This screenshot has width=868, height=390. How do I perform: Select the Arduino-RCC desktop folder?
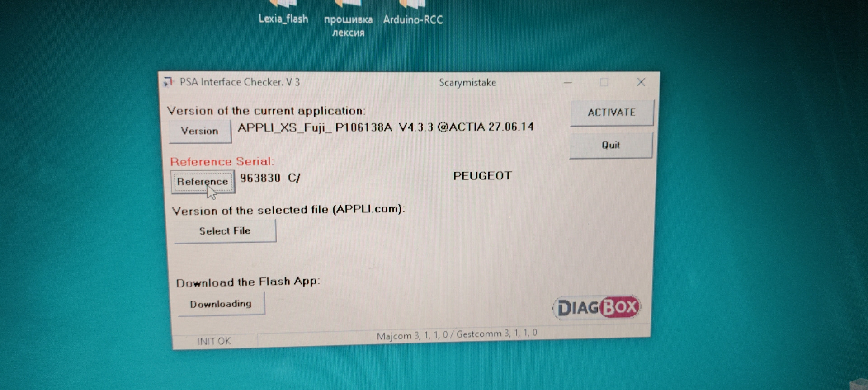pos(413,13)
